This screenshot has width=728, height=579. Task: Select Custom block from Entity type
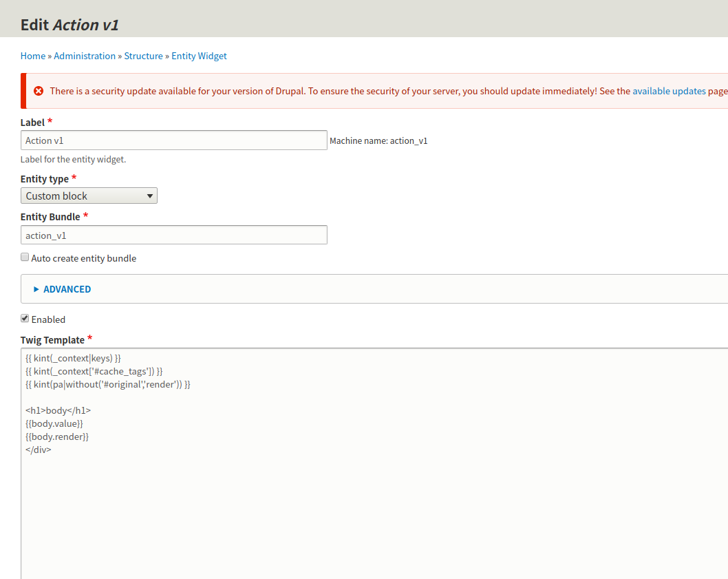click(76, 196)
